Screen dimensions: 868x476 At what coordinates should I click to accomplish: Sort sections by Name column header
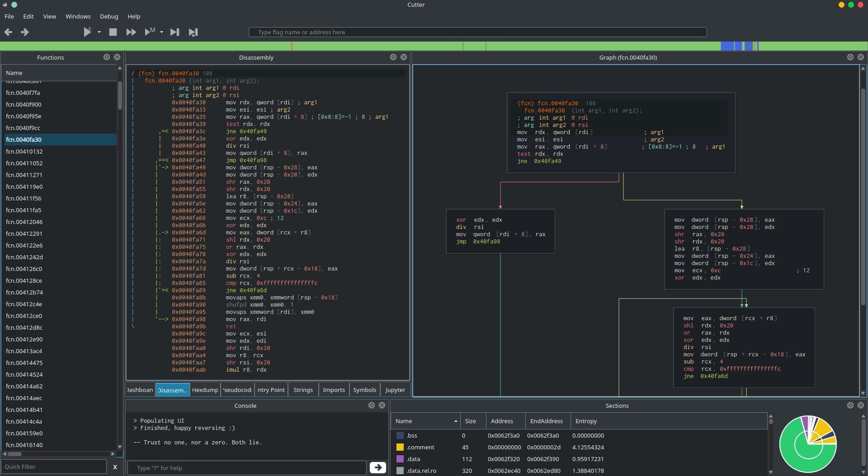pyautogui.click(x=425, y=421)
